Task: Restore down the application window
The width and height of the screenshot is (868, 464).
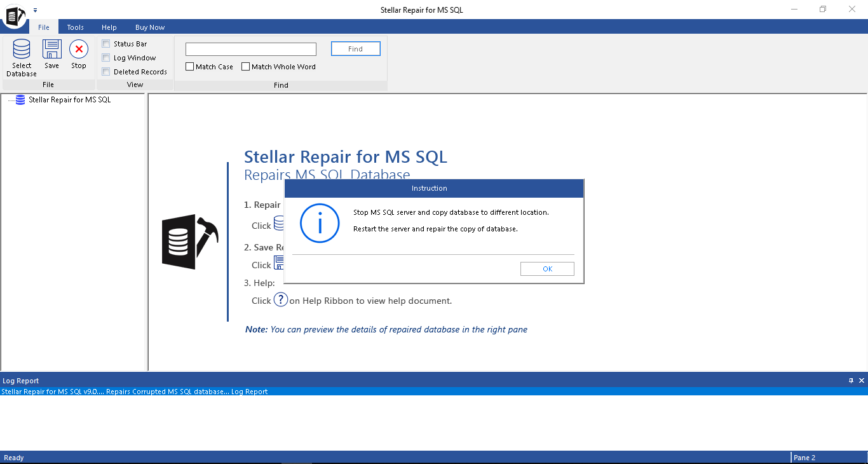Action: tap(823, 10)
